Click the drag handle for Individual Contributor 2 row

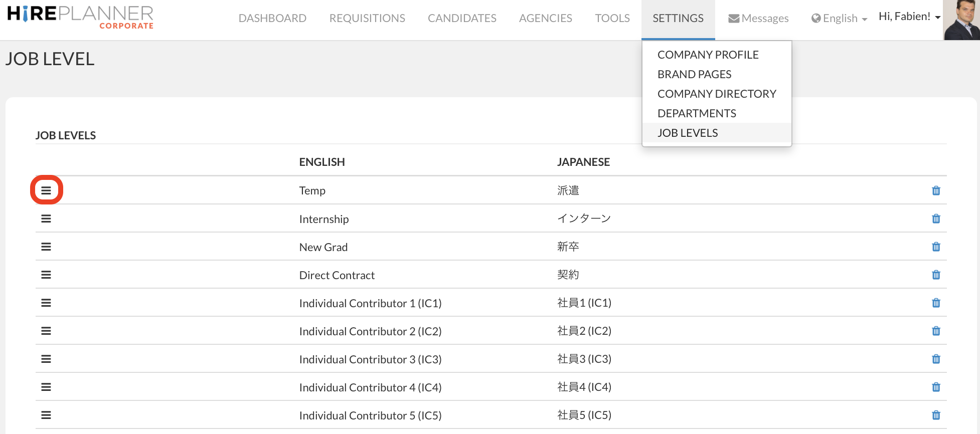[x=46, y=331]
